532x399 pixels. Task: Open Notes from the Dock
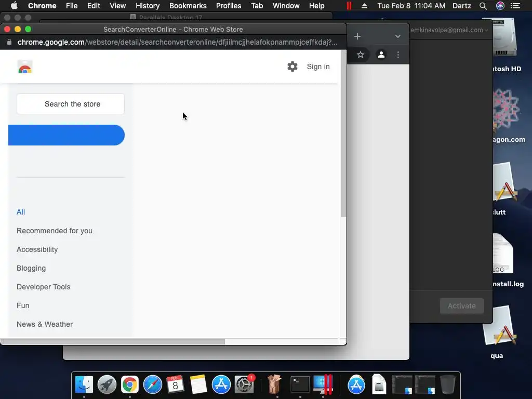coord(198,384)
